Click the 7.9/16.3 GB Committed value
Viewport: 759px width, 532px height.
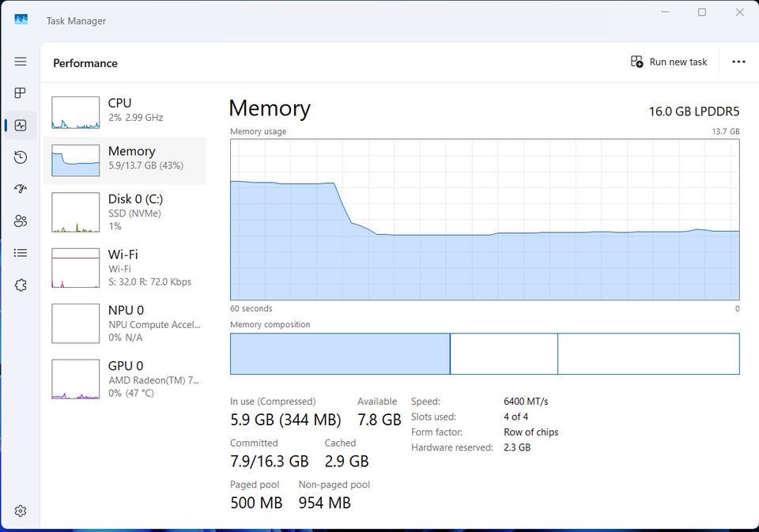[x=269, y=462]
